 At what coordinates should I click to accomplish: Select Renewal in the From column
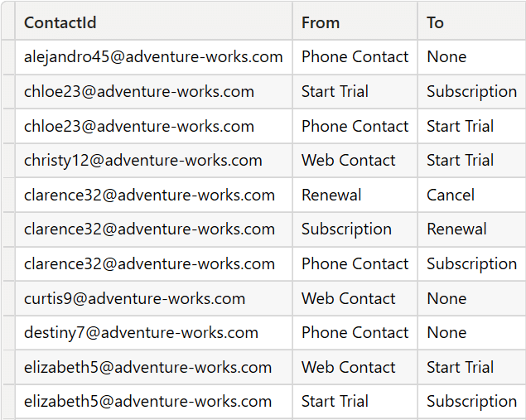tap(355, 195)
